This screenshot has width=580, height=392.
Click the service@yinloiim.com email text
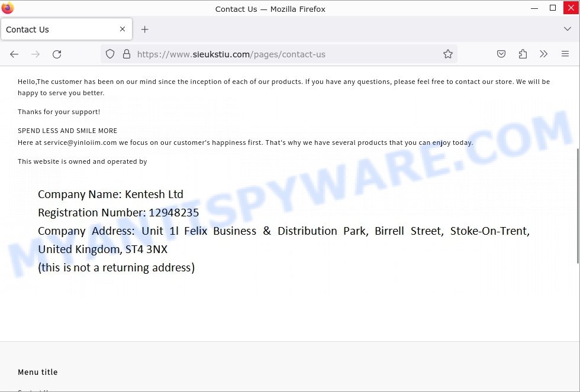80,142
